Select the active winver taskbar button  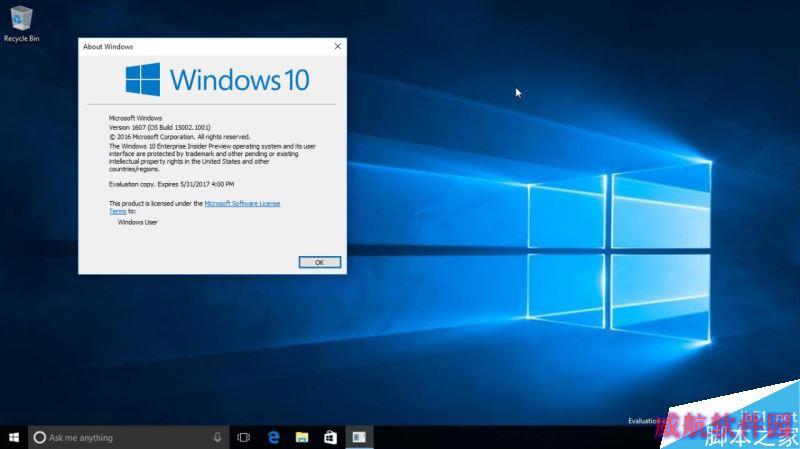click(359, 437)
